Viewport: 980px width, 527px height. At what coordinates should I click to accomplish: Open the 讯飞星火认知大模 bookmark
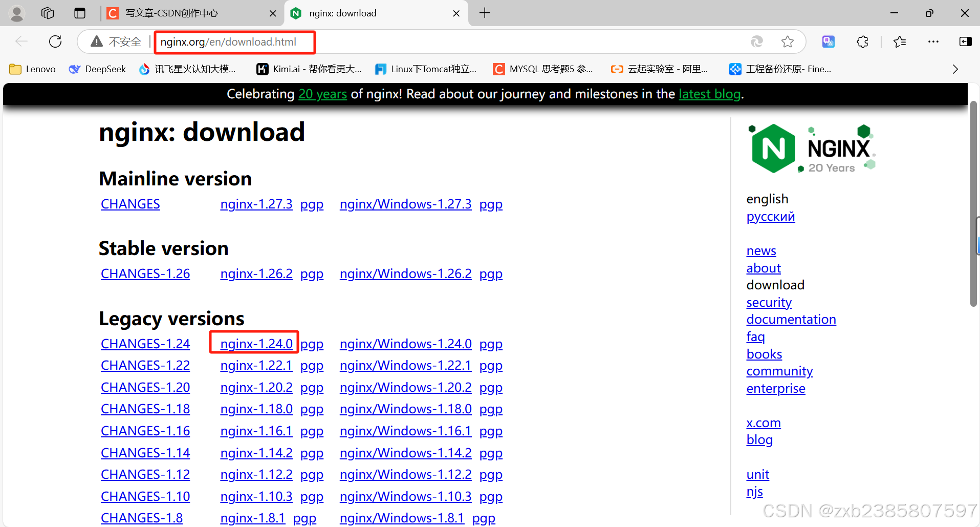pos(187,69)
